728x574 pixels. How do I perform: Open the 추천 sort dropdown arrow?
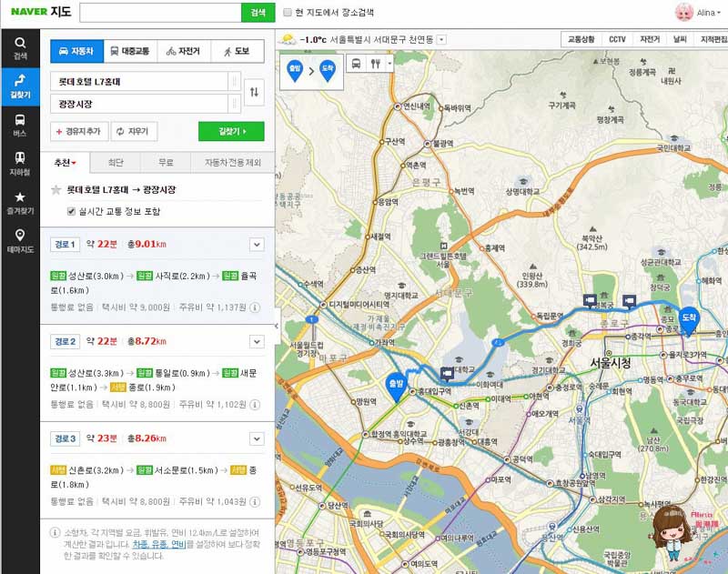pyautogui.click(x=74, y=164)
